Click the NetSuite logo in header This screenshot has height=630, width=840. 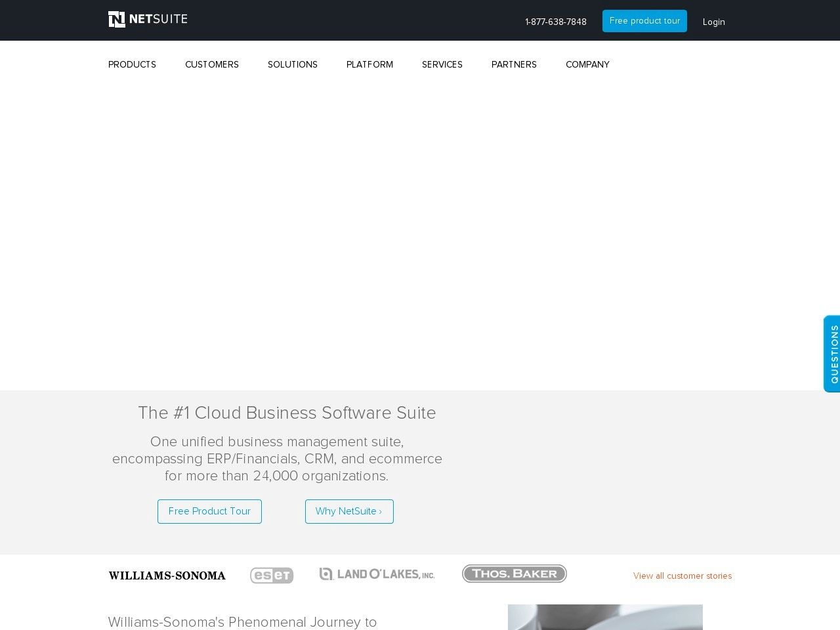coord(148,20)
